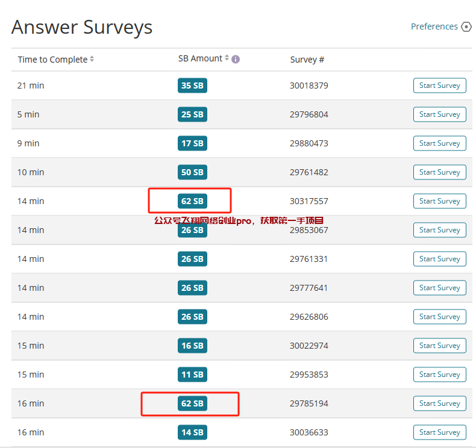476x448 pixels.
Task: Start survey number 30036633
Action: pos(439,432)
